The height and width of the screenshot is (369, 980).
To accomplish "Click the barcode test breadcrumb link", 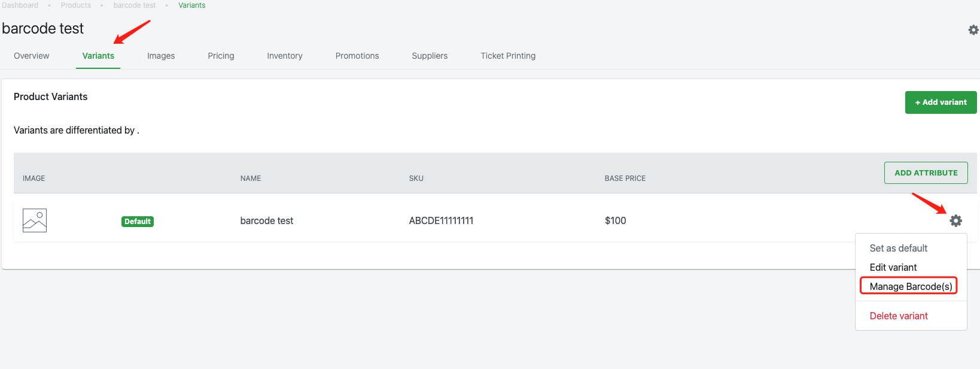I will pyautogui.click(x=135, y=5).
